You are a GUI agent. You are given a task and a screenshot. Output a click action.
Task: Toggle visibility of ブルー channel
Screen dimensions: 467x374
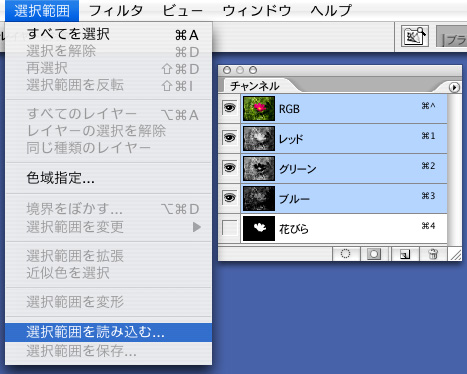(230, 197)
